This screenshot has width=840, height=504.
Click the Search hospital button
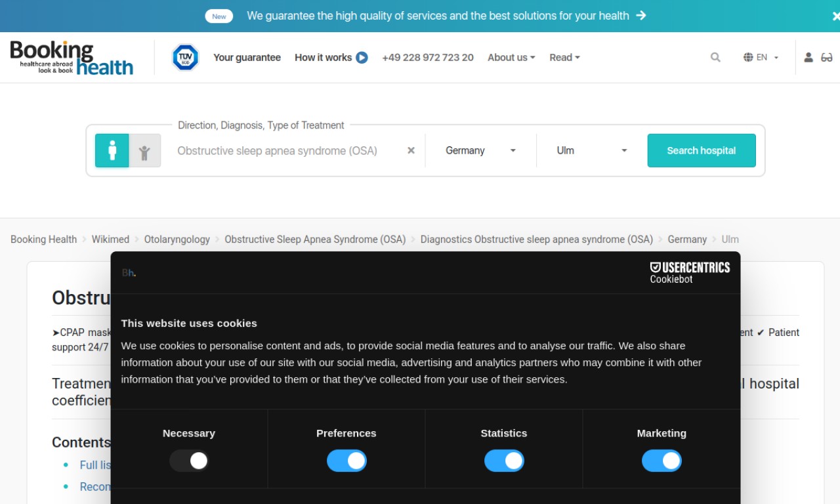click(x=702, y=150)
